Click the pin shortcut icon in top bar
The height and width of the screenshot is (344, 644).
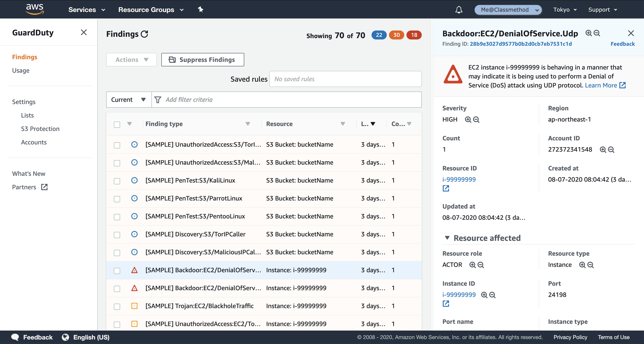(x=201, y=9)
